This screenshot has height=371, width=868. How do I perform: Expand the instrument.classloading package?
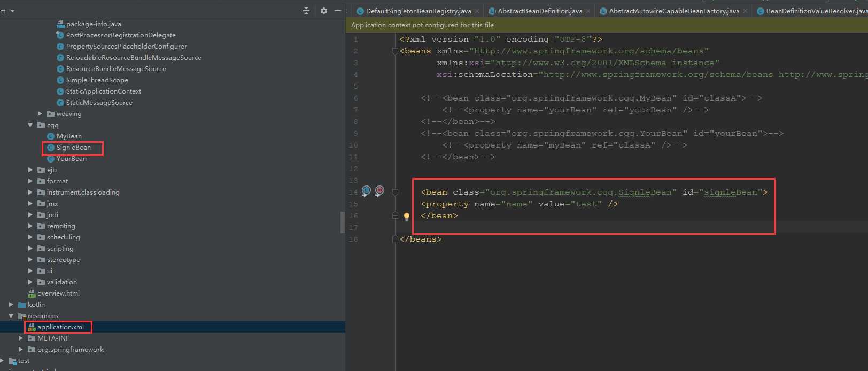(30, 192)
